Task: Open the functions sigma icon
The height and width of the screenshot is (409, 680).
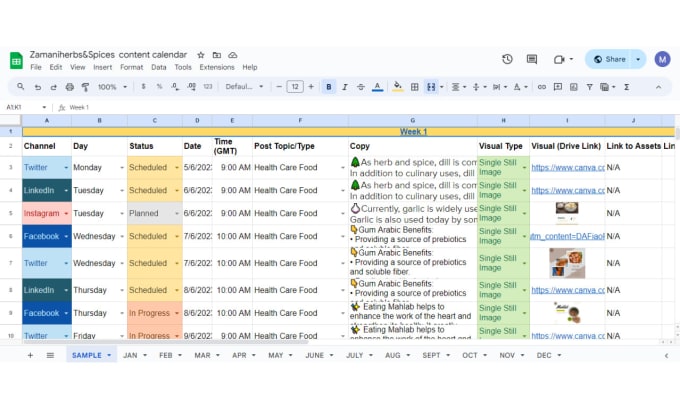Action: [x=627, y=87]
